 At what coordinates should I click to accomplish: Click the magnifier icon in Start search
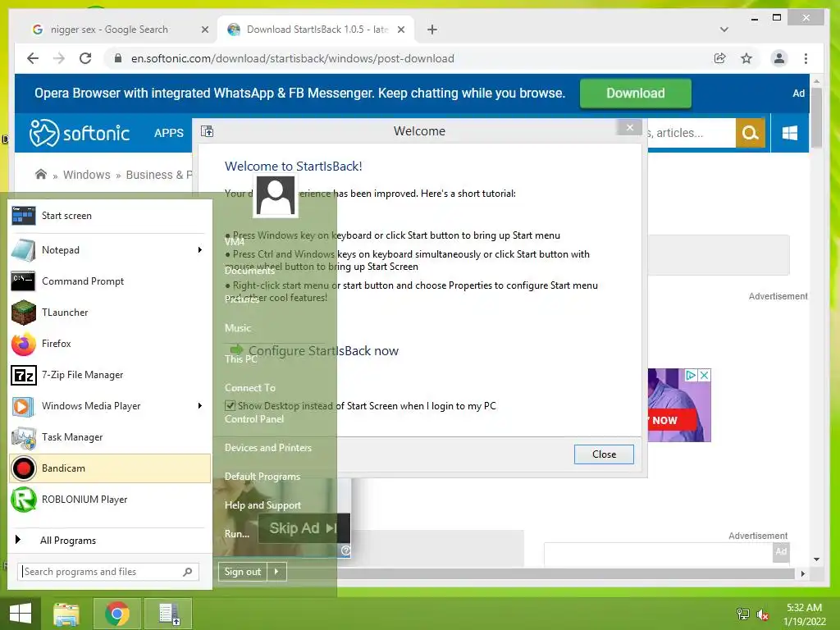188,572
